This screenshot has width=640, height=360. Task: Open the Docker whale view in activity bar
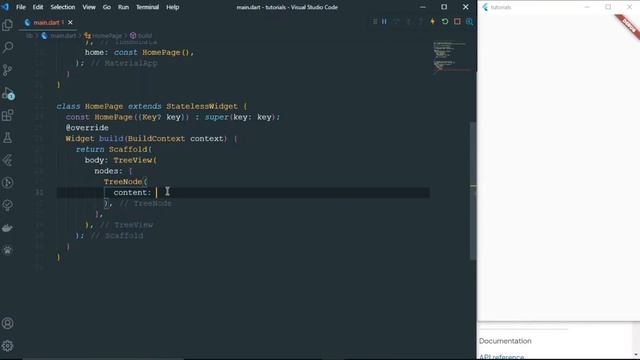pyautogui.click(x=7, y=228)
